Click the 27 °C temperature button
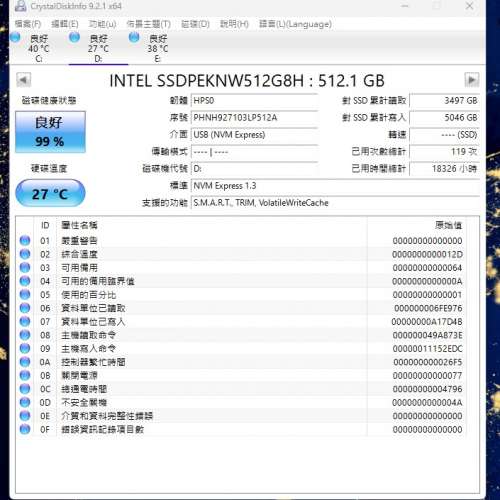The width and height of the screenshot is (500, 500). point(50,193)
